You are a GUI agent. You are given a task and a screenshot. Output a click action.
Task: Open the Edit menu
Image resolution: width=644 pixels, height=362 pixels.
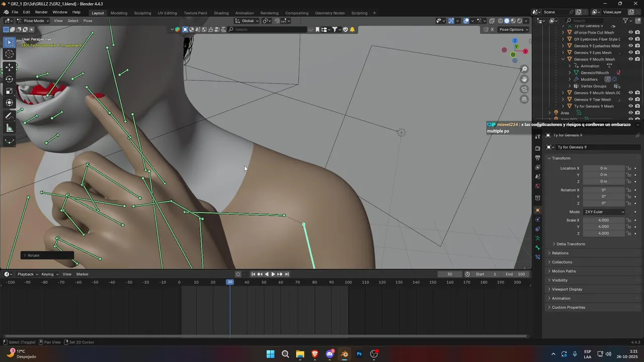tap(26, 12)
